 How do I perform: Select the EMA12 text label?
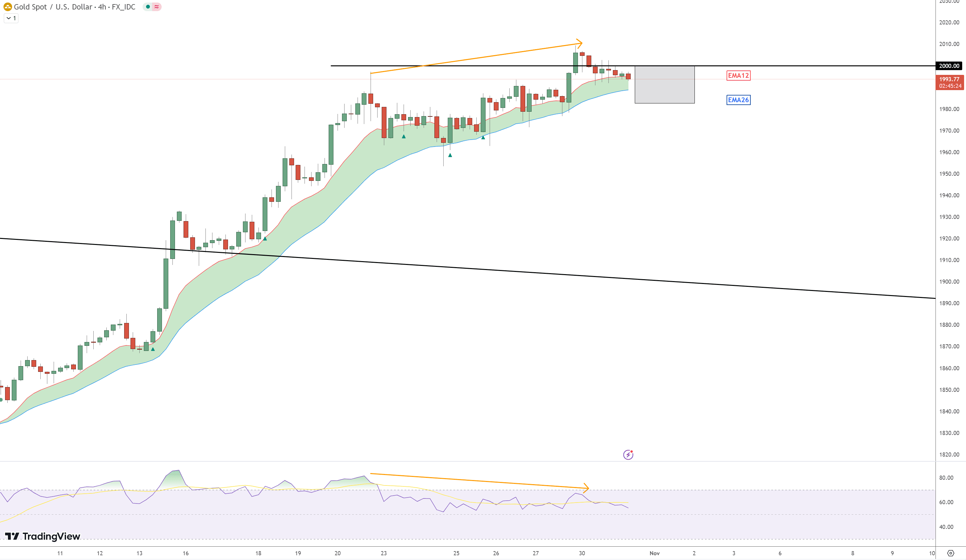point(738,76)
